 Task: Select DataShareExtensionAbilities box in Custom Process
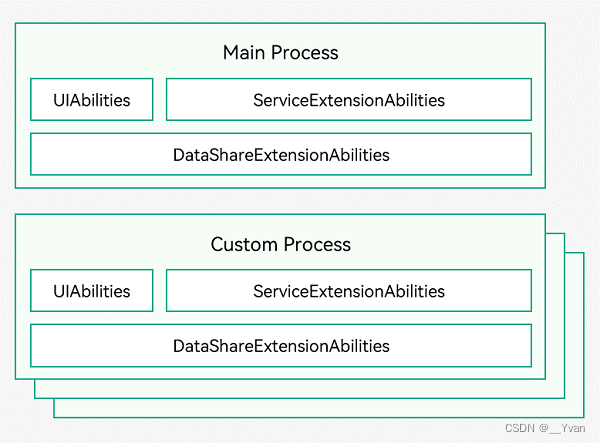point(281,345)
